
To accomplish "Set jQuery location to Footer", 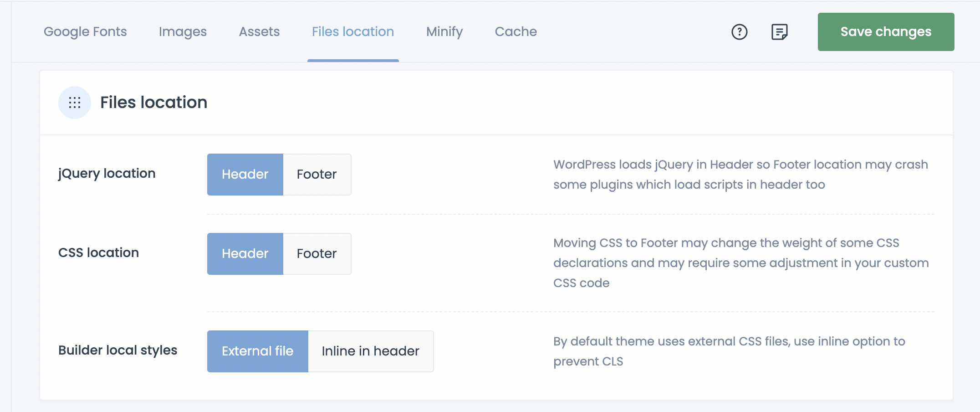I will (x=317, y=175).
